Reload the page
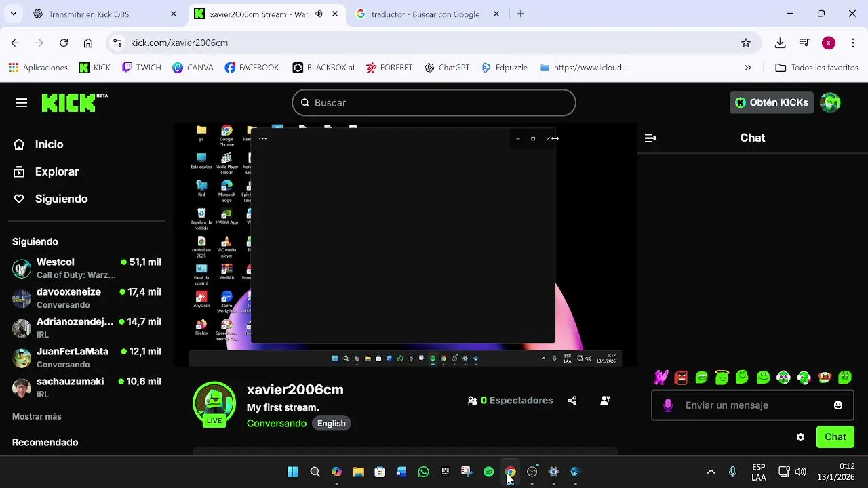Viewport: 868px width, 488px height. (x=64, y=43)
